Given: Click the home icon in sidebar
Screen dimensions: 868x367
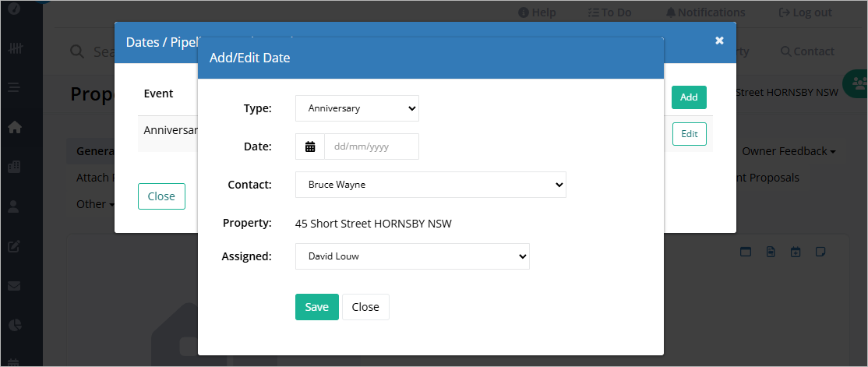Looking at the screenshot, I should click(14, 127).
